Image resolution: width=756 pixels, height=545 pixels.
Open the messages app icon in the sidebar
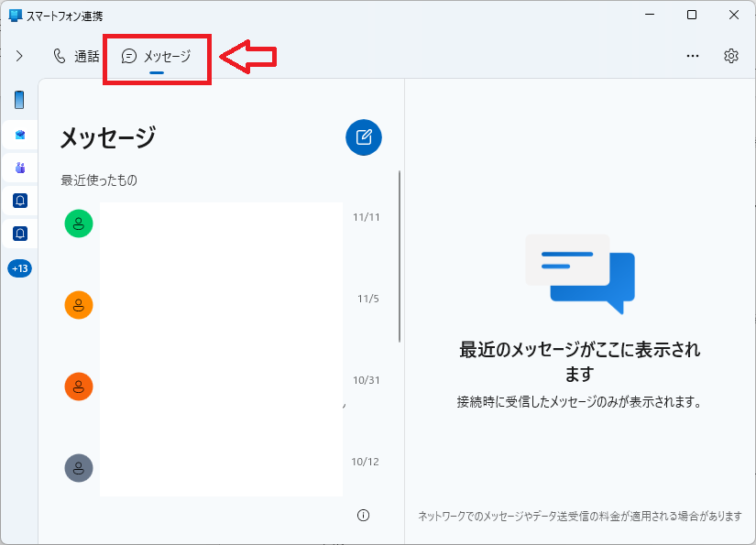pos(19,134)
